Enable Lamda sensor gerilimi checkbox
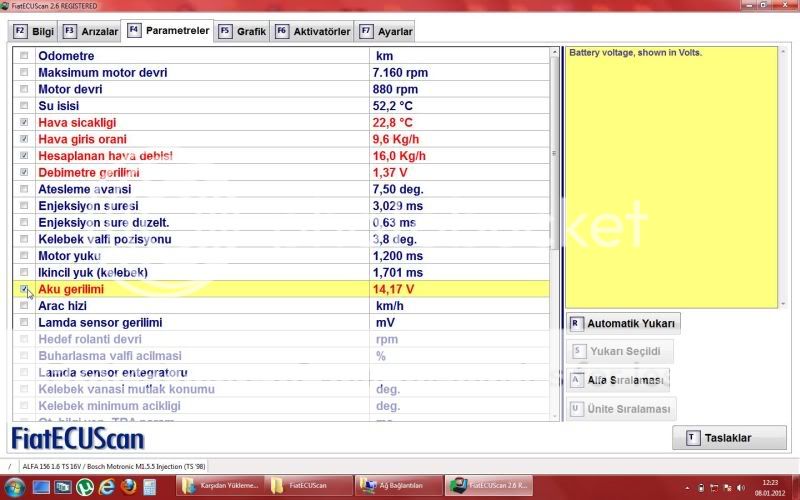 24,322
